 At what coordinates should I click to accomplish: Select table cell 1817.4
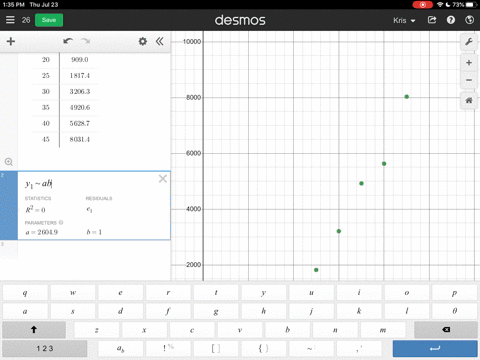point(80,76)
